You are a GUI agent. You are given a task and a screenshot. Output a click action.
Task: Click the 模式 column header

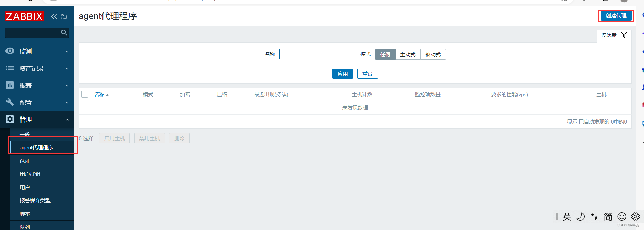point(148,95)
